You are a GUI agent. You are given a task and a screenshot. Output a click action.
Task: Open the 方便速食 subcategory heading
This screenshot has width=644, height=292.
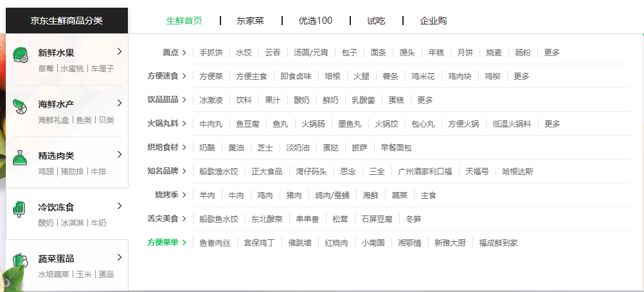point(167,76)
